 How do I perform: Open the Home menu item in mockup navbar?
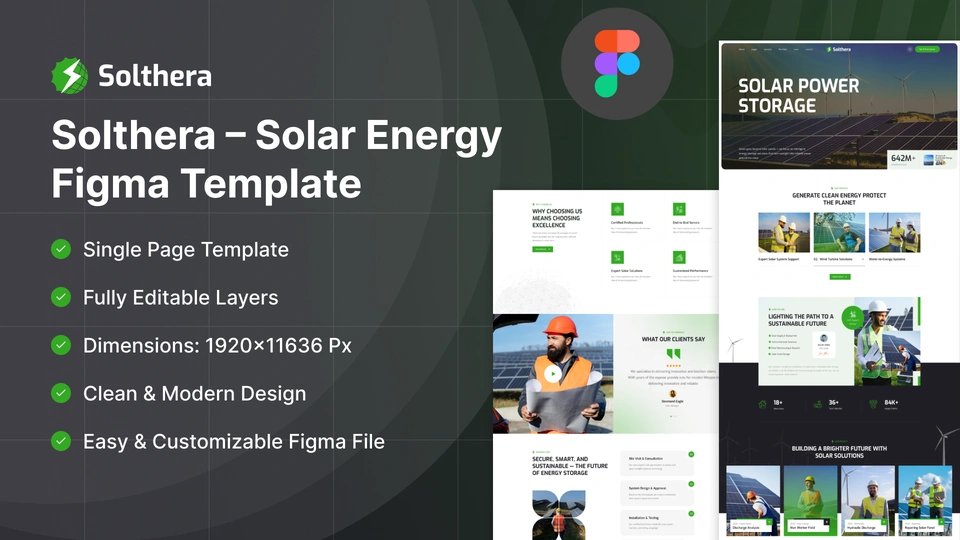[741, 49]
